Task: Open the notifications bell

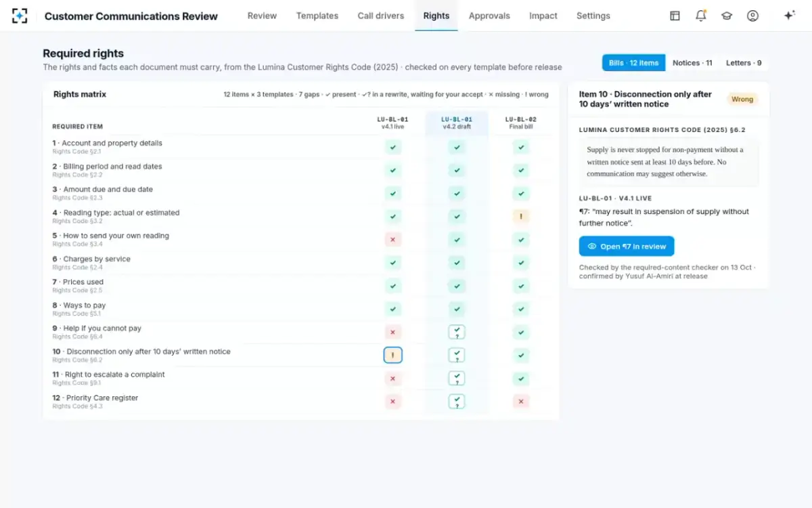Action: (701, 16)
